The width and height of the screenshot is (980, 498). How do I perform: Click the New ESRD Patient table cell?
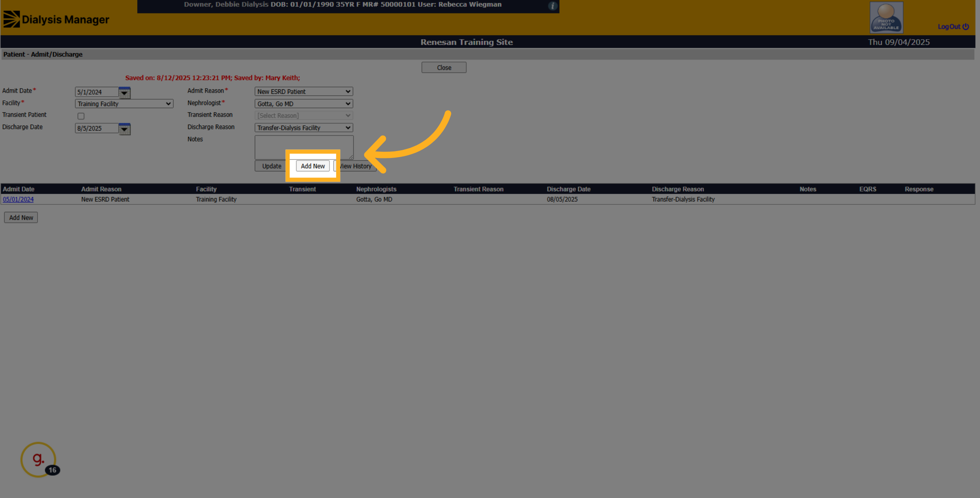pyautogui.click(x=105, y=199)
